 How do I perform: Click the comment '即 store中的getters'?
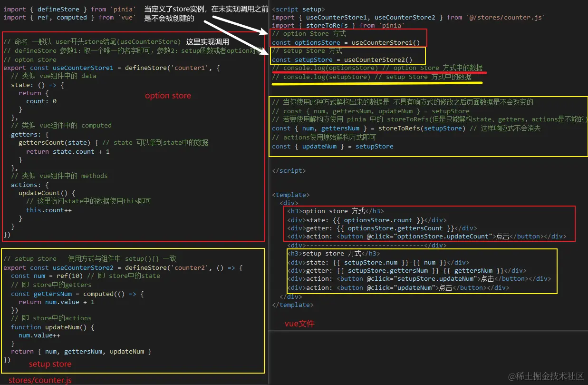coord(51,285)
